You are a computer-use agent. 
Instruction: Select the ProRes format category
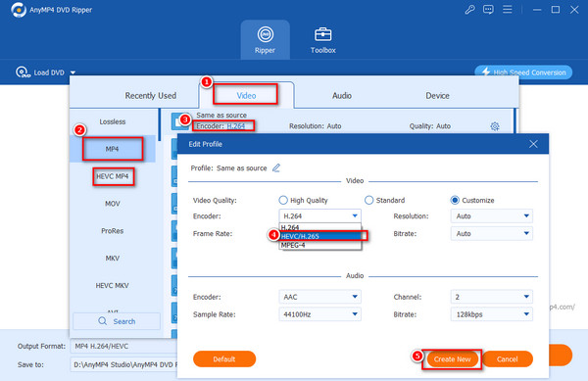tap(113, 231)
